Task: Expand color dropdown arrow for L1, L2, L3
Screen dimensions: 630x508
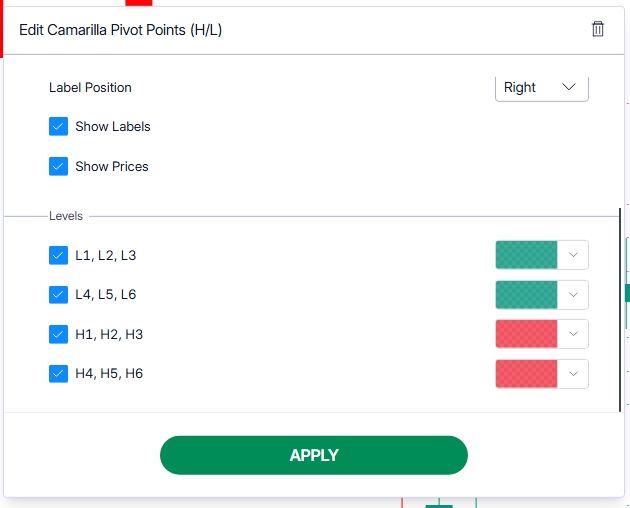Action: (573, 255)
